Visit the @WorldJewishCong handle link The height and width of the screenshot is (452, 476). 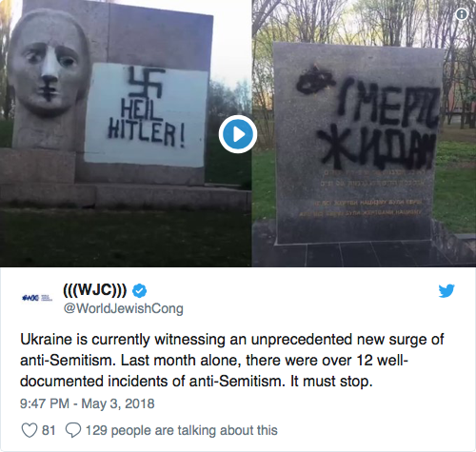(124, 308)
